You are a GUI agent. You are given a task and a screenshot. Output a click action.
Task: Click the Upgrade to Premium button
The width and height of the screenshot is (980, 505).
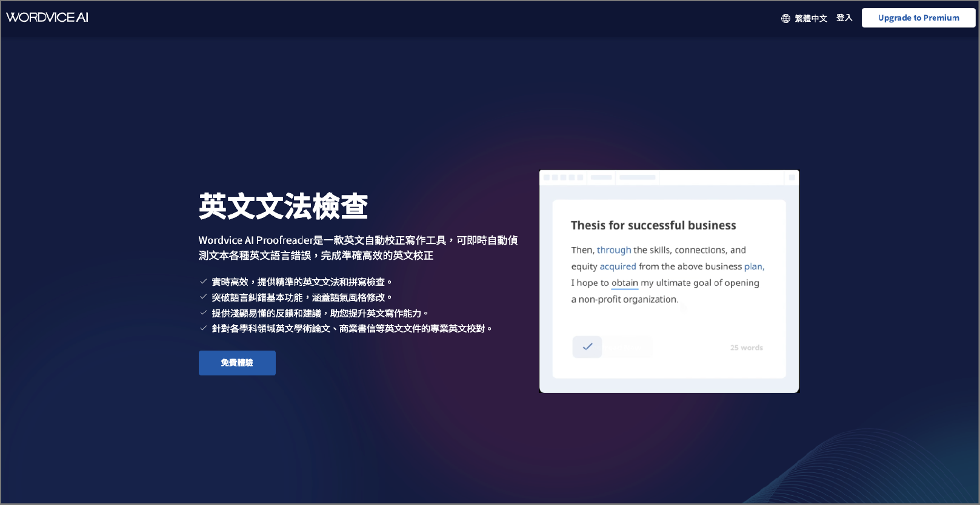[x=918, y=18]
